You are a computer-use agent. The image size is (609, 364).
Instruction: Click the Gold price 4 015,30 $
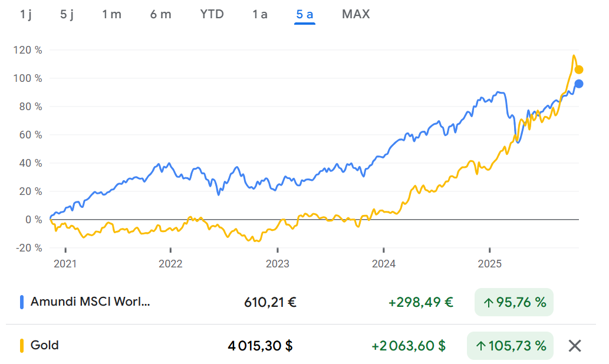[x=261, y=346]
